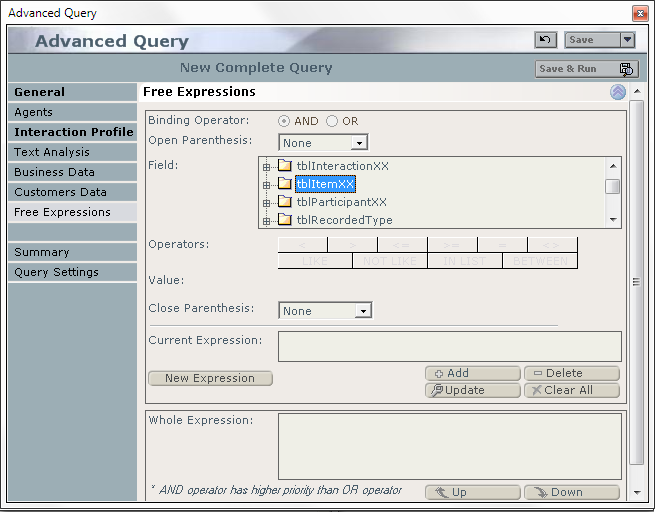The image size is (655, 512).
Task: Click the field tree vertical scrollbar
Action: [x=612, y=187]
